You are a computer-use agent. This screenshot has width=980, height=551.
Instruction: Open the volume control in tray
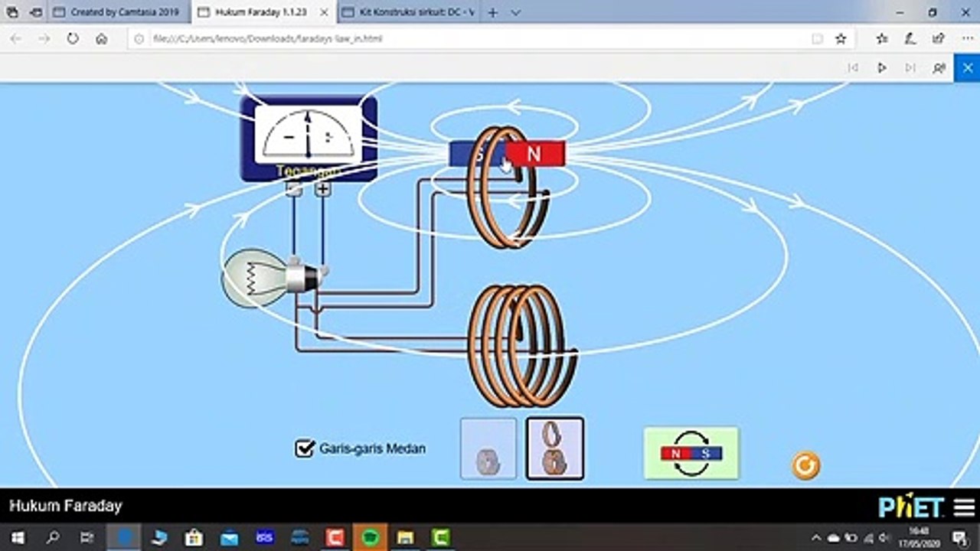coord(886,538)
